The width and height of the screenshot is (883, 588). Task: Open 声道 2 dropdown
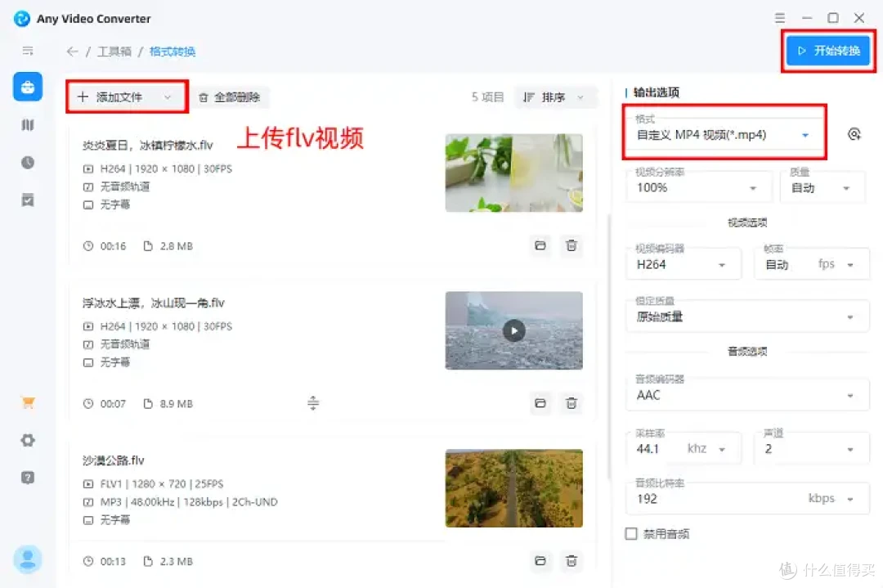812,447
